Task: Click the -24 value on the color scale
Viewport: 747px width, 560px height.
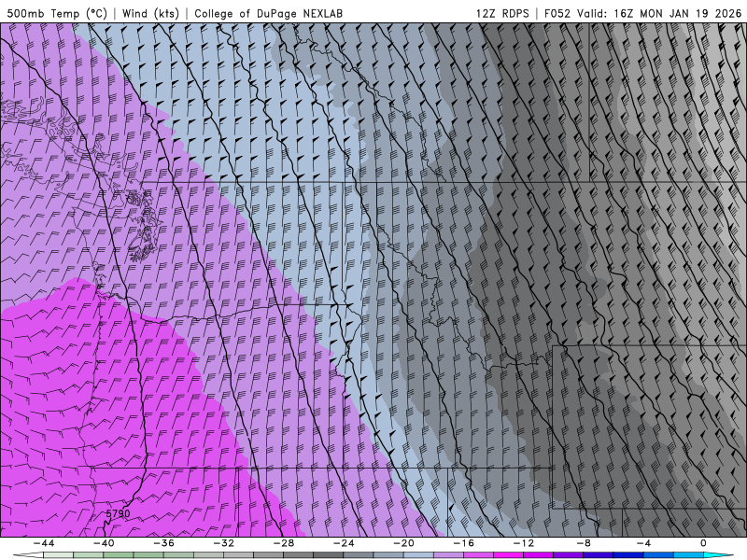Action: click(344, 543)
